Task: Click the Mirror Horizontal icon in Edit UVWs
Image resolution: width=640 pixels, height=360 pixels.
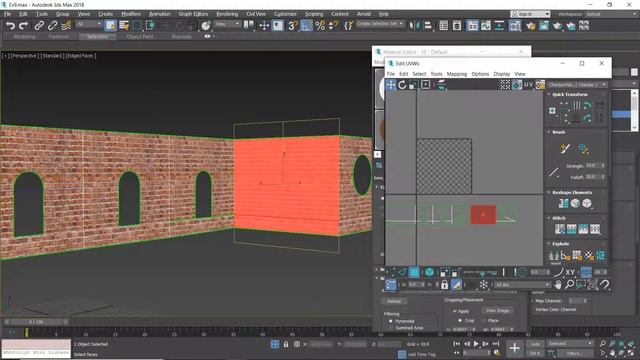Action: (441, 84)
